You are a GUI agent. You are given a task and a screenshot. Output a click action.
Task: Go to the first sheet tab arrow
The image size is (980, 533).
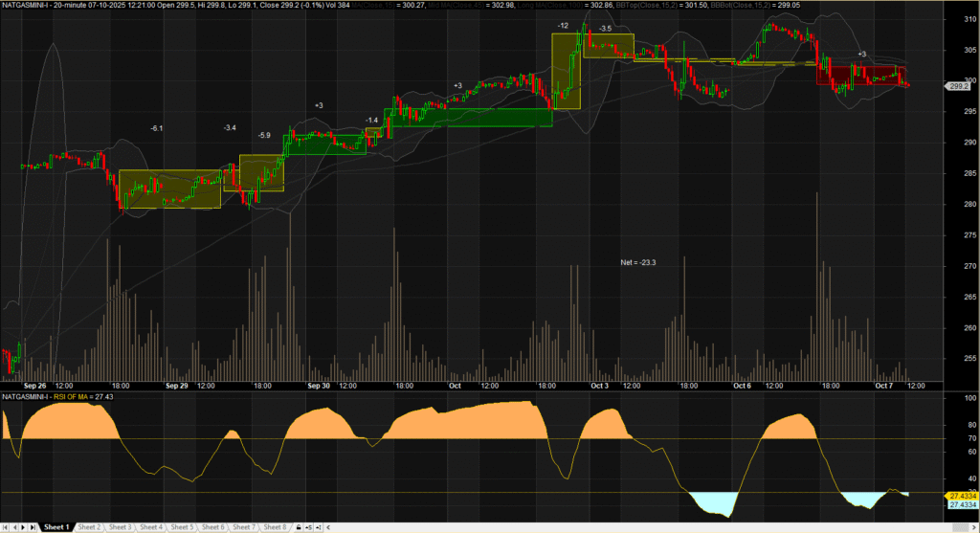pyautogui.click(x=6, y=527)
